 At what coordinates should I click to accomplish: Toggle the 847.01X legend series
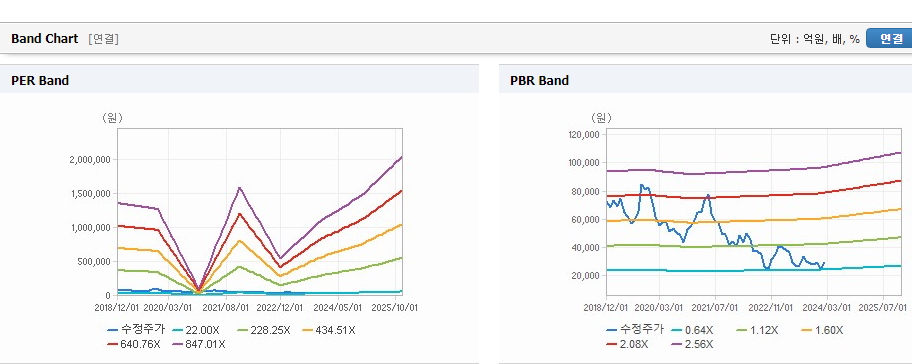pos(198,344)
